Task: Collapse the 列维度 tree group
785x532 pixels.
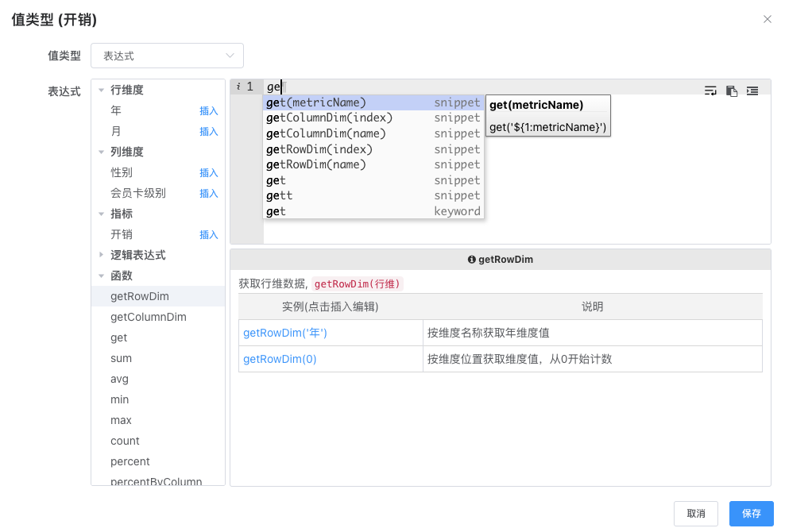Action: [x=102, y=152]
